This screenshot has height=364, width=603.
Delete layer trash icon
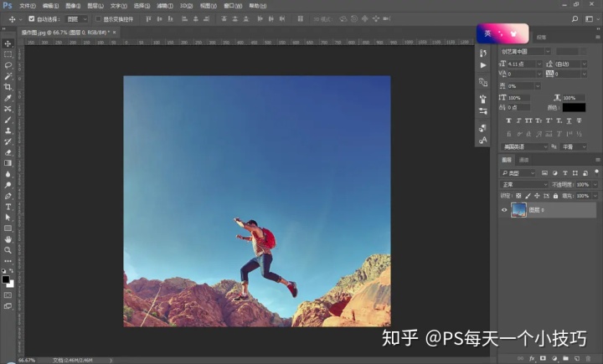click(x=588, y=358)
